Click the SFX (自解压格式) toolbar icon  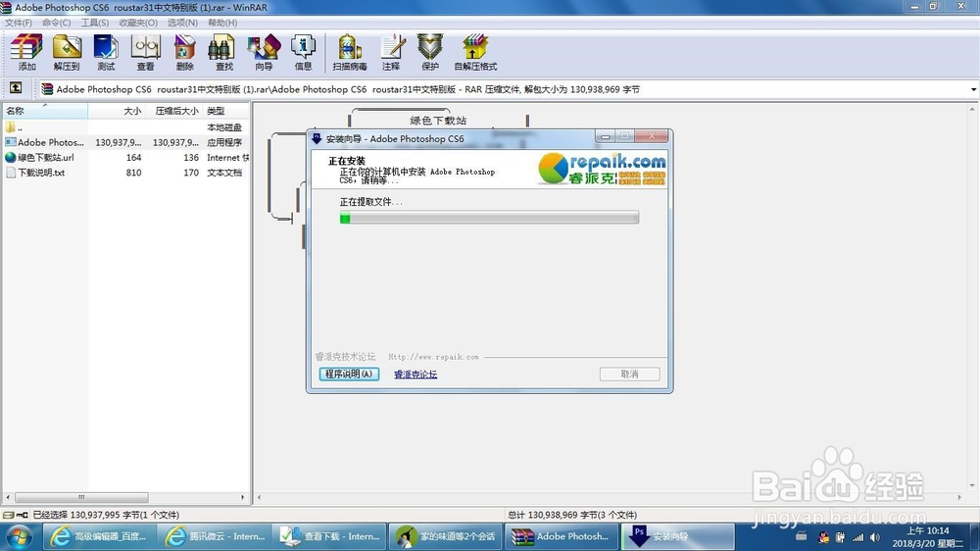(475, 52)
